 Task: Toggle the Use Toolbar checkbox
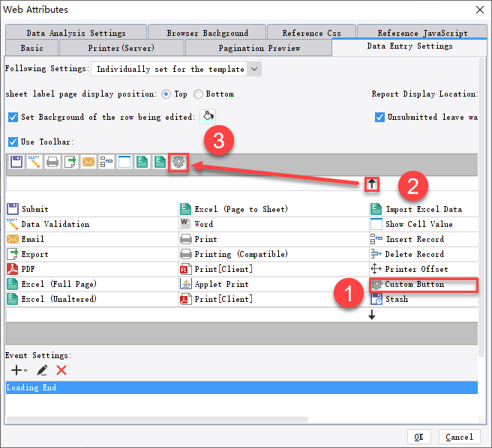click(x=13, y=142)
